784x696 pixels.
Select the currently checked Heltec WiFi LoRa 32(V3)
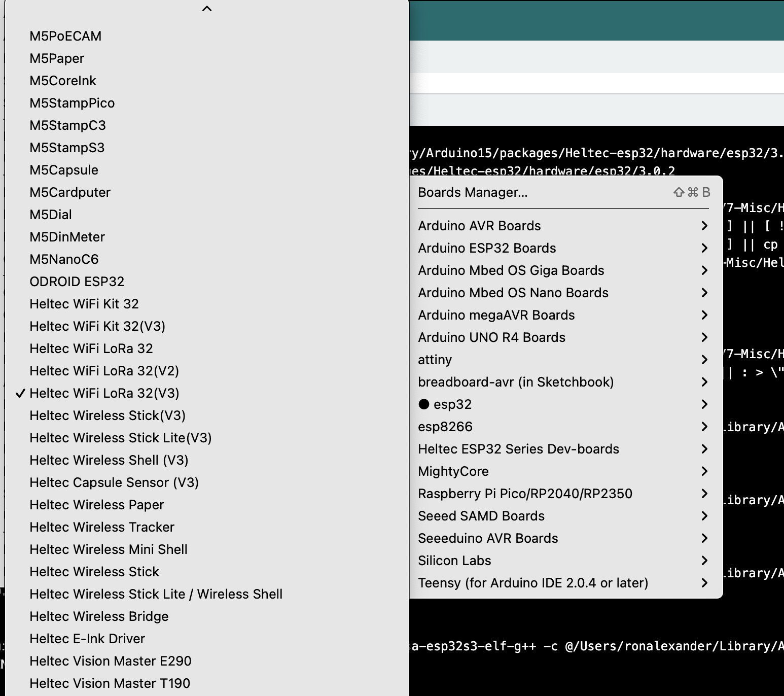click(104, 393)
